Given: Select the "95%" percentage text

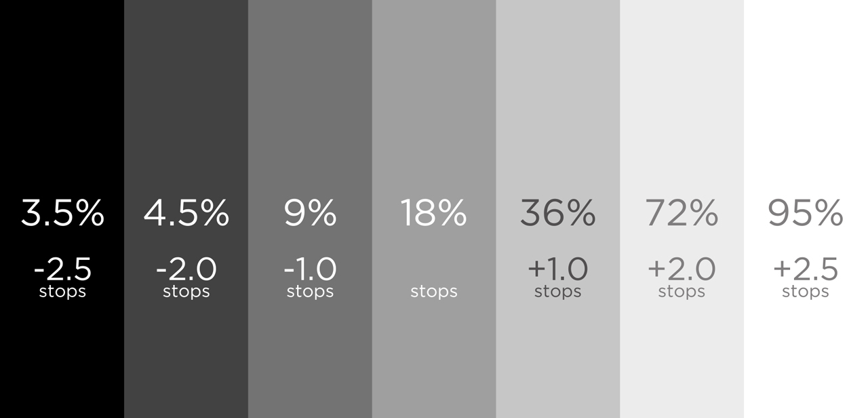Looking at the screenshot, I should (806, 213).
